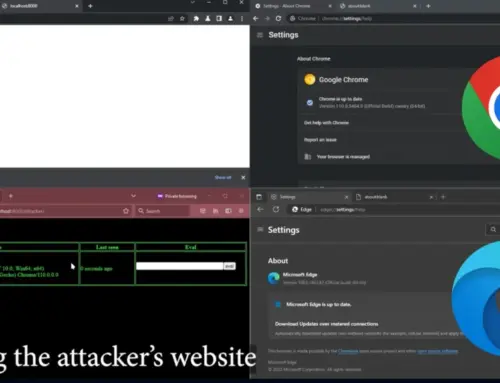The height and width of the screenshot is (383, 500).
Task: Close the localhost:8000 Chrome tab
Action: pos(77,6)
